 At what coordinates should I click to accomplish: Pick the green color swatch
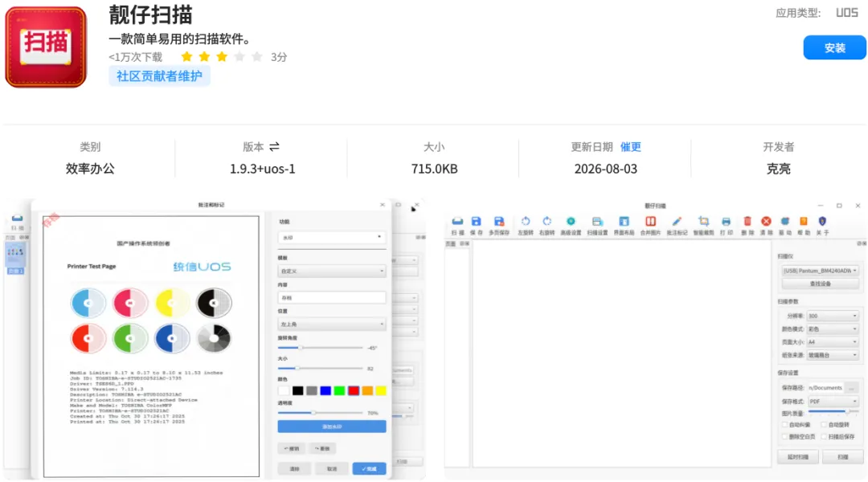[339, 390]
